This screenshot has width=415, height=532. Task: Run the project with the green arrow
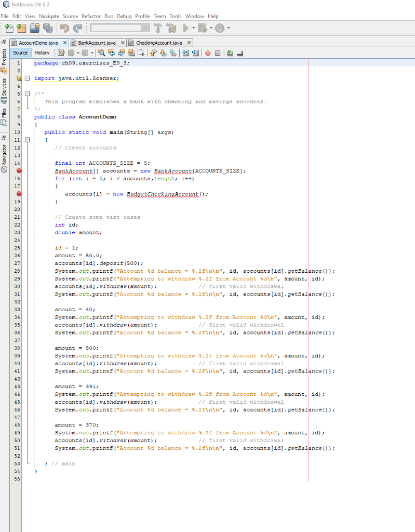click(185, 28)
